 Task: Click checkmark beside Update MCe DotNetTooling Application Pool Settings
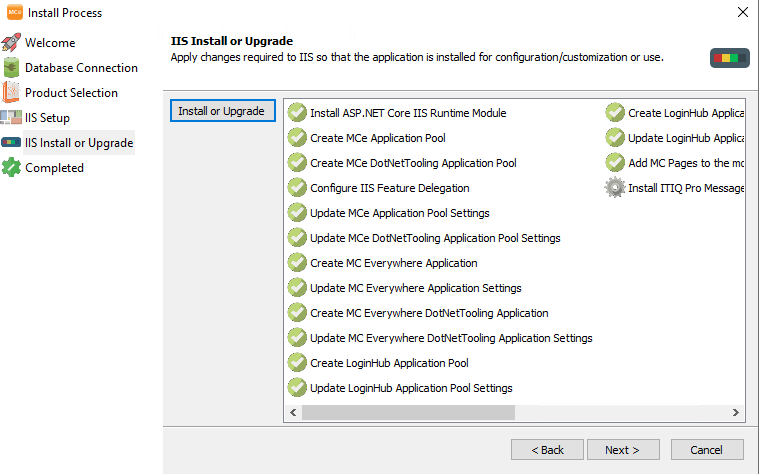[x=297, y=238]
